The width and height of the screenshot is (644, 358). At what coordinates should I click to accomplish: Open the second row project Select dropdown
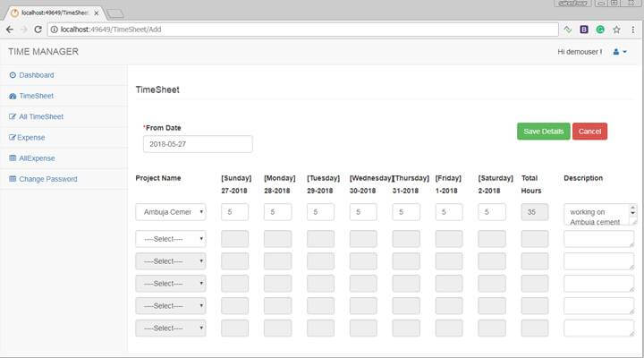coord(171,239)
